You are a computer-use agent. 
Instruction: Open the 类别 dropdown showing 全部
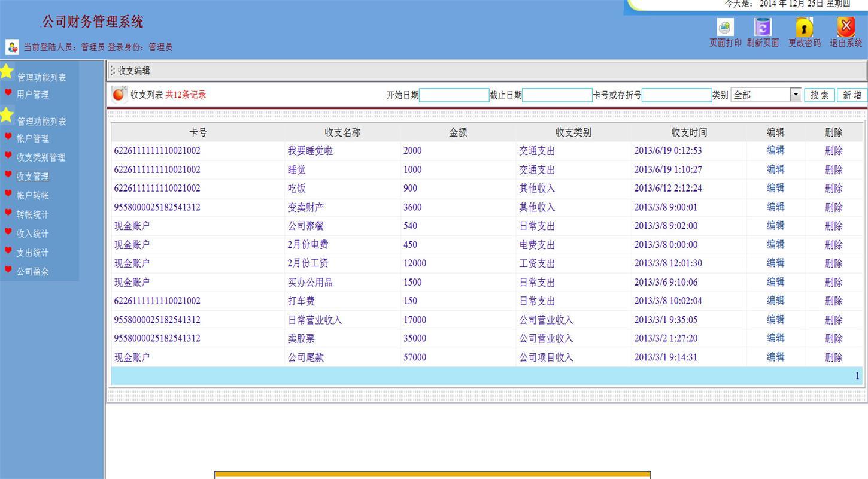[766, 95]
